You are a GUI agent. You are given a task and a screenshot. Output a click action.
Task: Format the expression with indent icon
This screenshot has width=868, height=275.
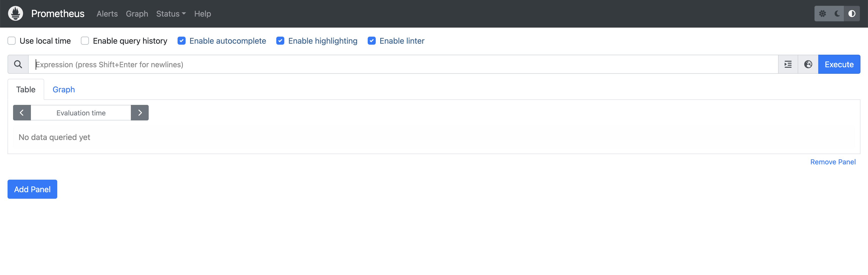(788, 64)
